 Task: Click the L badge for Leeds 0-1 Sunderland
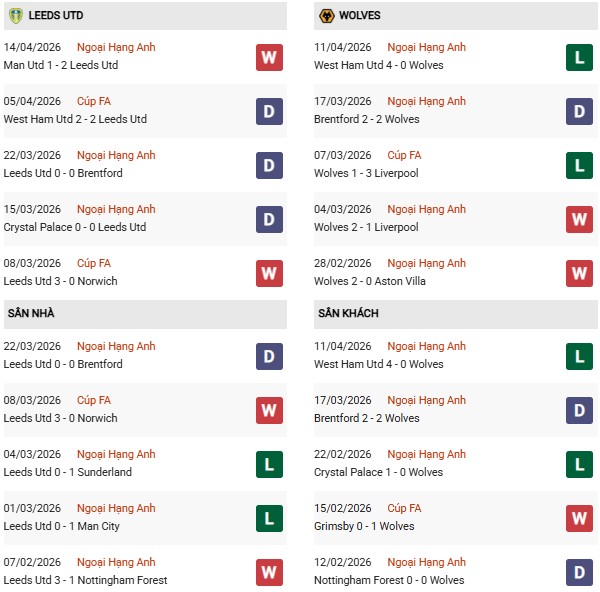268,464
